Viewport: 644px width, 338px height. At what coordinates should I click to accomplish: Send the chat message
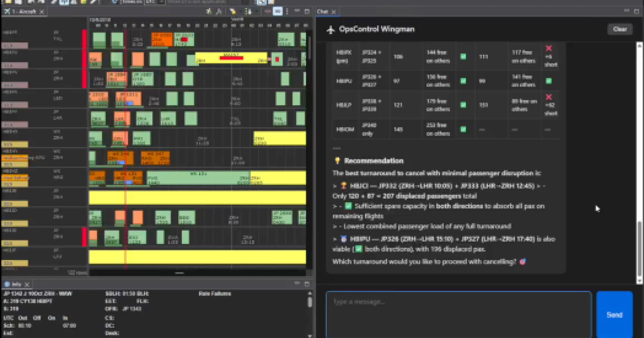pos(614,314)
